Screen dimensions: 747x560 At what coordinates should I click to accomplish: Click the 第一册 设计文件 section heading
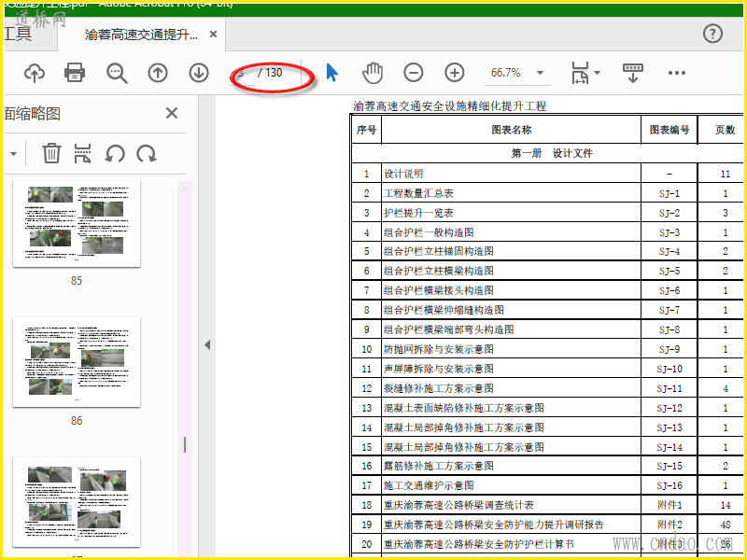tap(552, 153)
